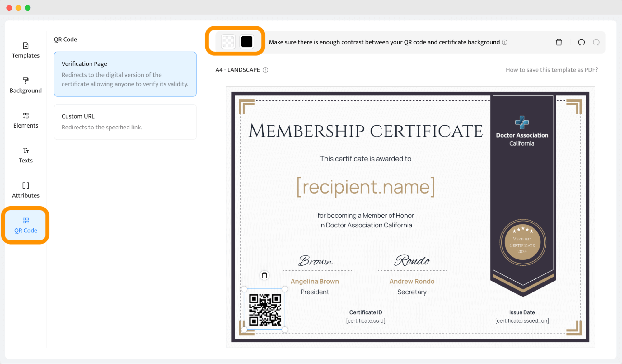Click the contrast warning info icon
The height and width of the screenshot is (364, 622).
[x=505, y=42]
